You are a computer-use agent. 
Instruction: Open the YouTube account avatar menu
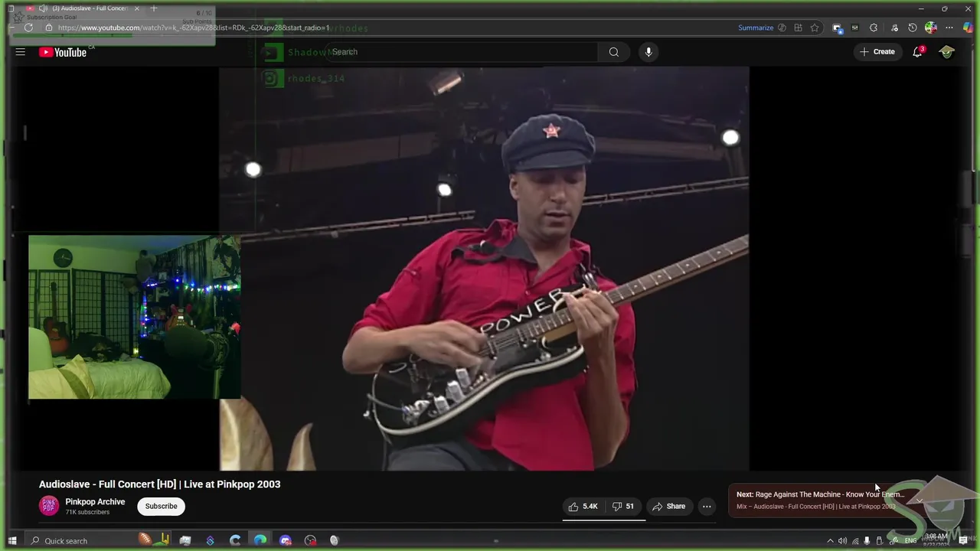click(947, 52)
